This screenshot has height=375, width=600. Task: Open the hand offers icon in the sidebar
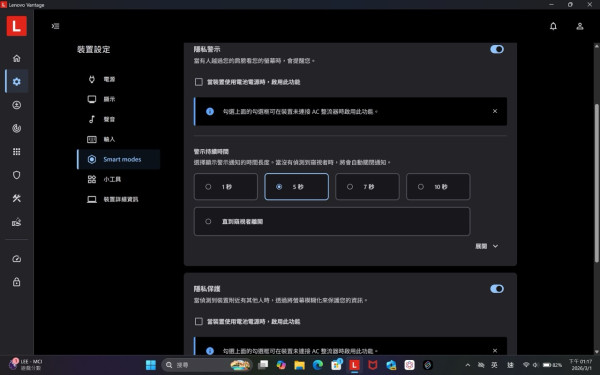(16, 222)
